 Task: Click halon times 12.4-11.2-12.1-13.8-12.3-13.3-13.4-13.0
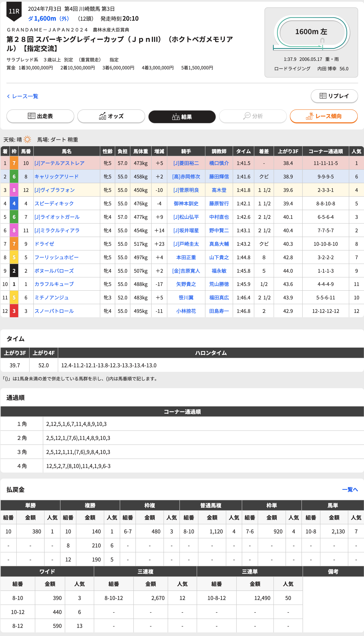(109, 365)
